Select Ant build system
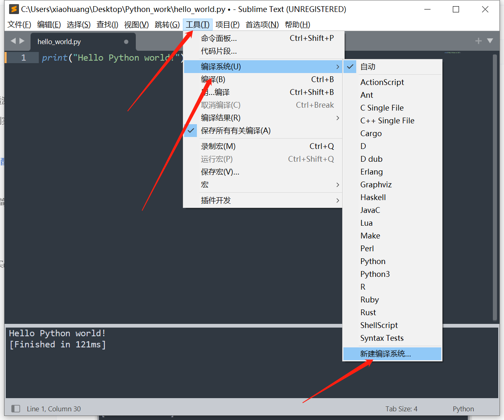This screenshot has height=420, width=504. point(393,95)
